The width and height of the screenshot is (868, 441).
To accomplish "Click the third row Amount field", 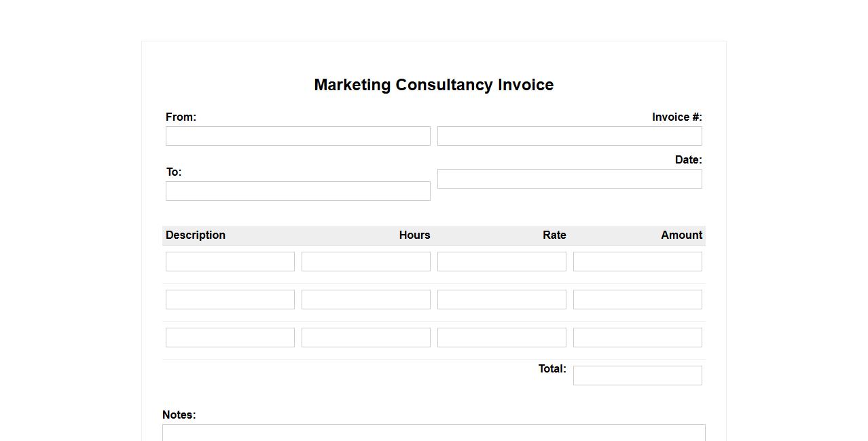I will (637, 337).
